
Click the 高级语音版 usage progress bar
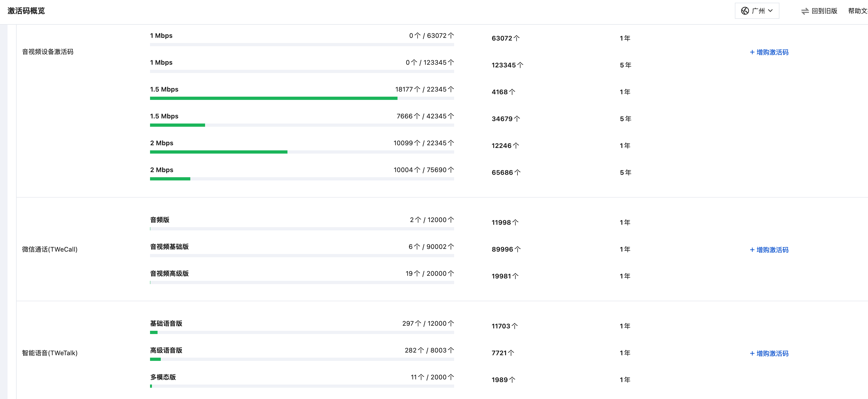click(302, 359)
